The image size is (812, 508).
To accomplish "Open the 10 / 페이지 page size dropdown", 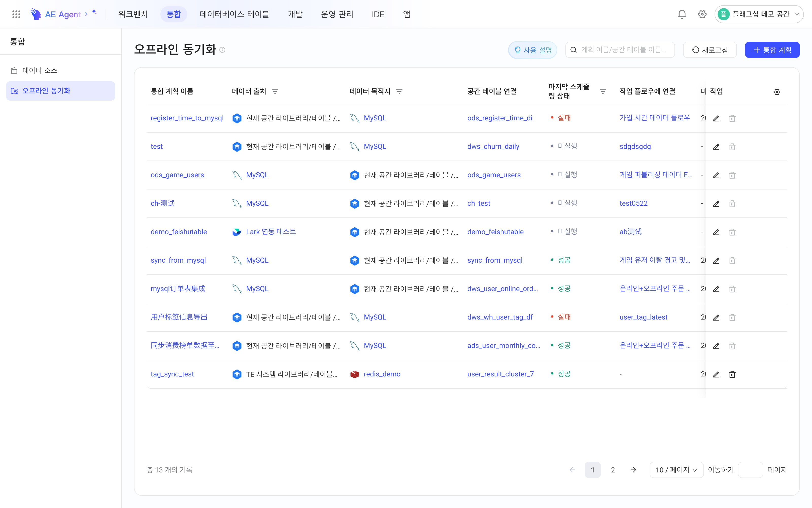I will click(676, 470).
